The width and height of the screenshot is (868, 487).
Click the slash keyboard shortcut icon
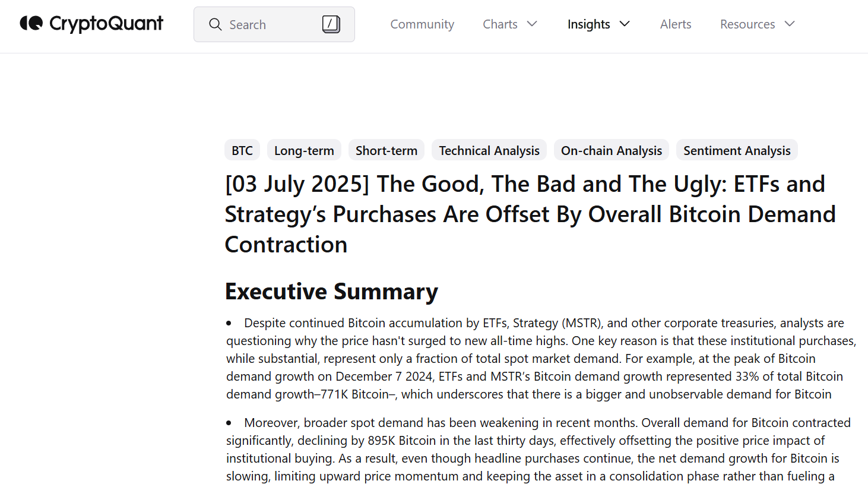pyautogui.click(x=331, y=24)
